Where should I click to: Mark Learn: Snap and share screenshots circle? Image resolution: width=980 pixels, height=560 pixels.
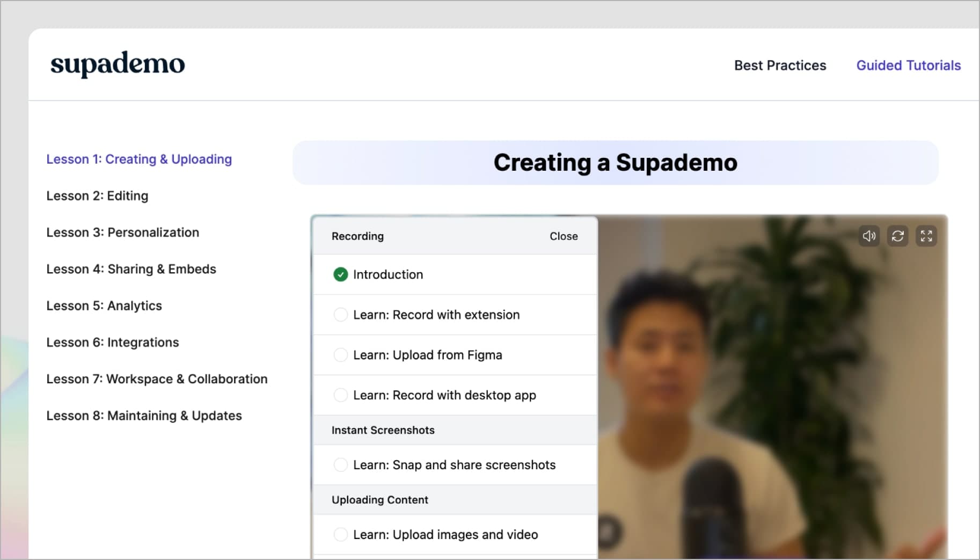340,465
